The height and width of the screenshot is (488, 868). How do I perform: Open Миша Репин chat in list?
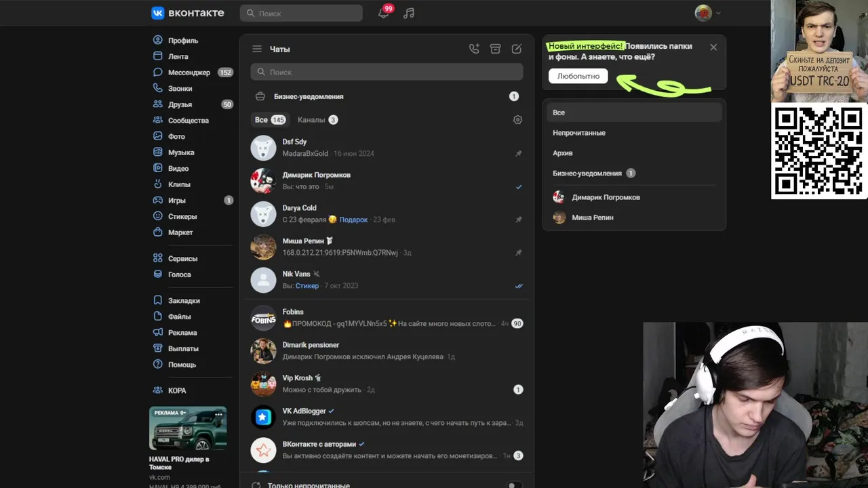387,247
